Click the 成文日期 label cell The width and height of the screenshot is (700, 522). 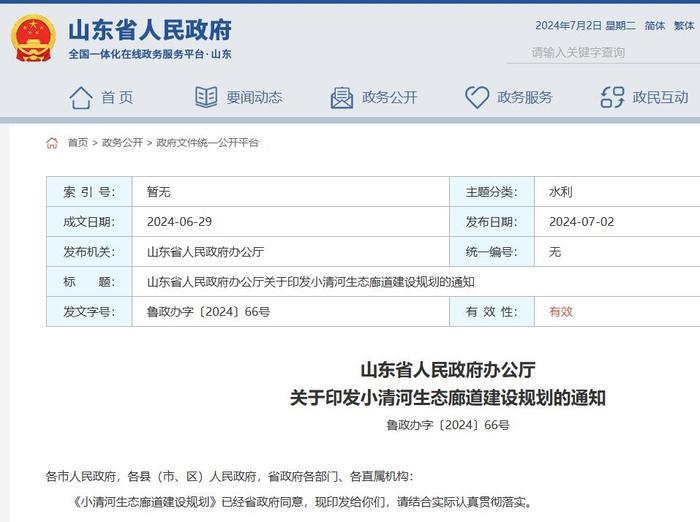pos(89,222)
